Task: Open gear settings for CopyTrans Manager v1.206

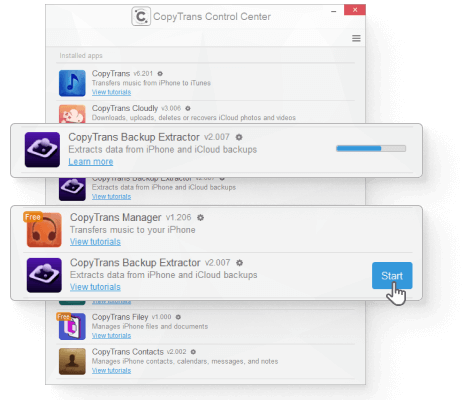Action: click(200, 218)
